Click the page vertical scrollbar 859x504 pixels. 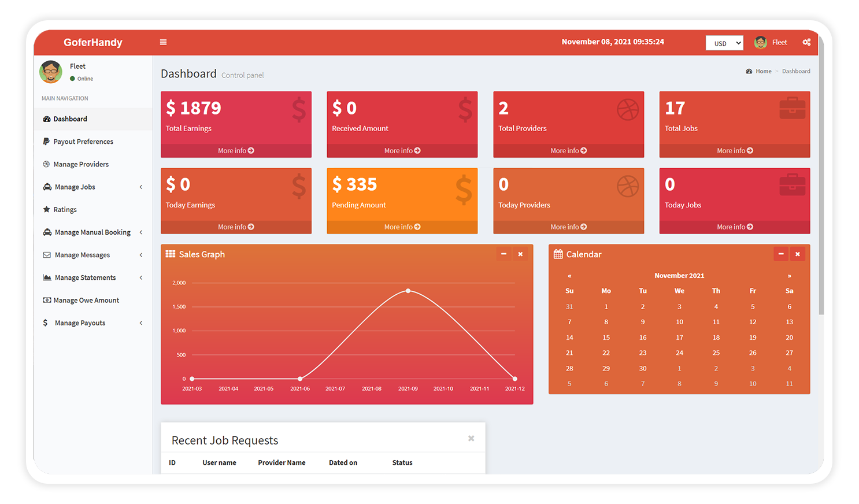821,176
